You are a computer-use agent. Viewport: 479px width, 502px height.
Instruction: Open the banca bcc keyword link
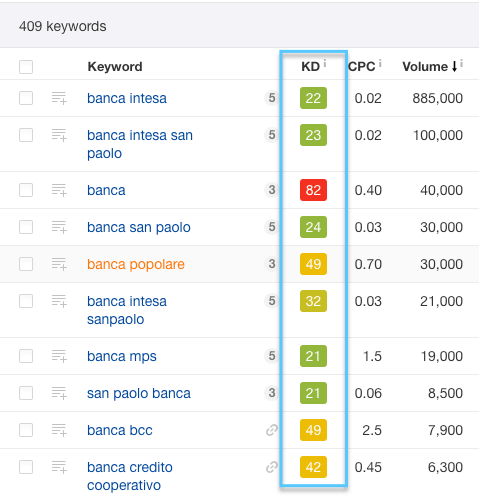(120, 430)
